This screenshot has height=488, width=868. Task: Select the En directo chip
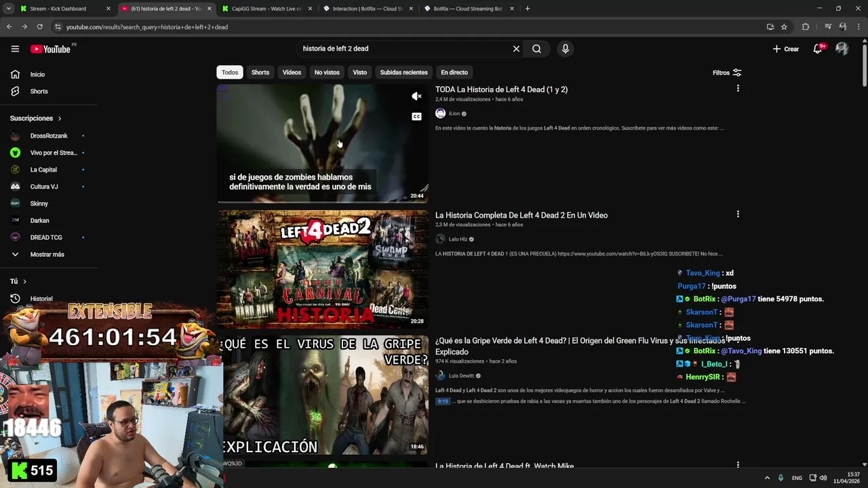coord(454,73)
